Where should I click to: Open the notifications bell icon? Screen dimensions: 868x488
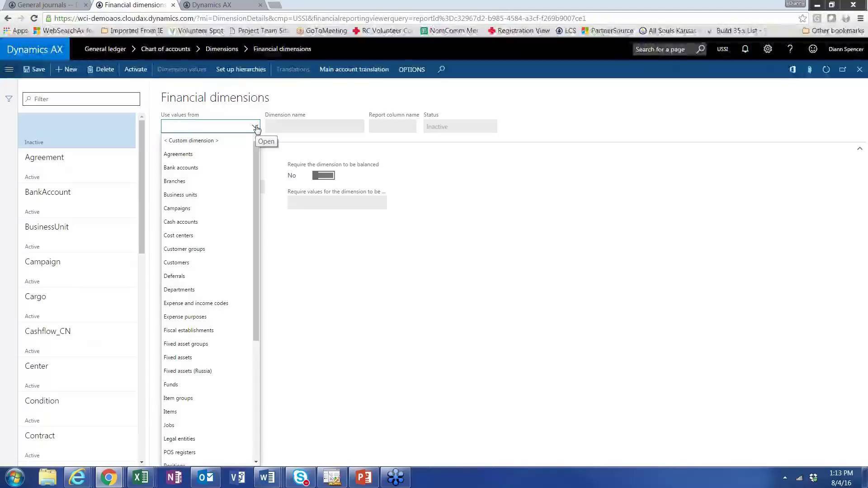[745, 49]
